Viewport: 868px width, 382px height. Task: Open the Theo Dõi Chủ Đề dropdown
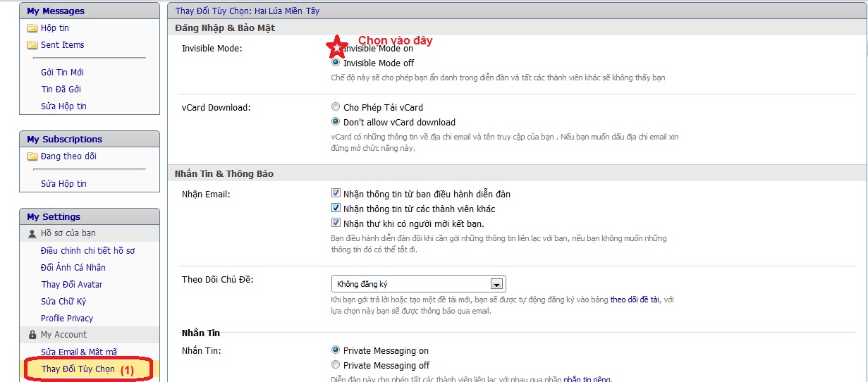(x=496, y=284)
